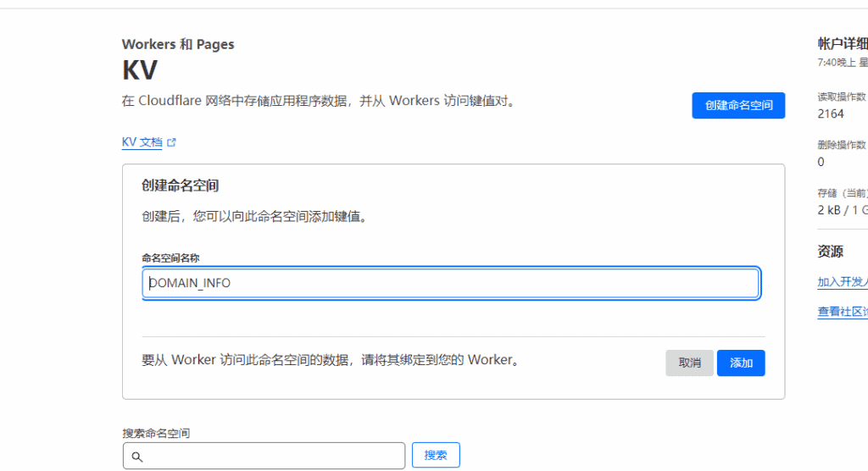Open the 加入开发 resource link
The image size is (868, 471).
coord(843,282)
